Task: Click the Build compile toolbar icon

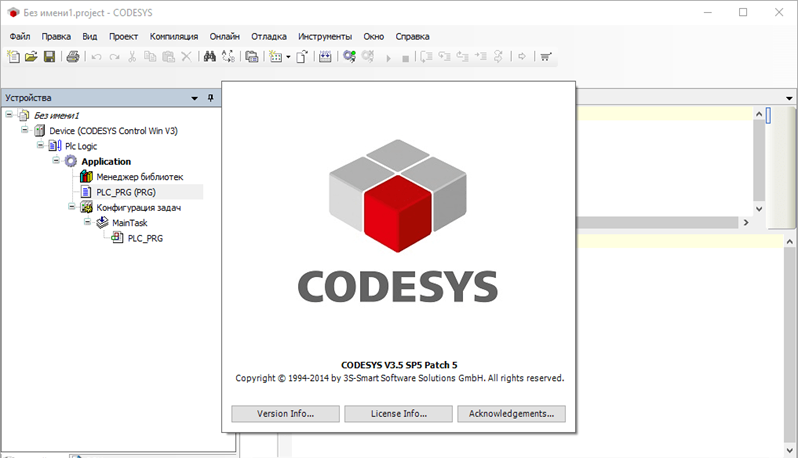Action: click(325, 56)
